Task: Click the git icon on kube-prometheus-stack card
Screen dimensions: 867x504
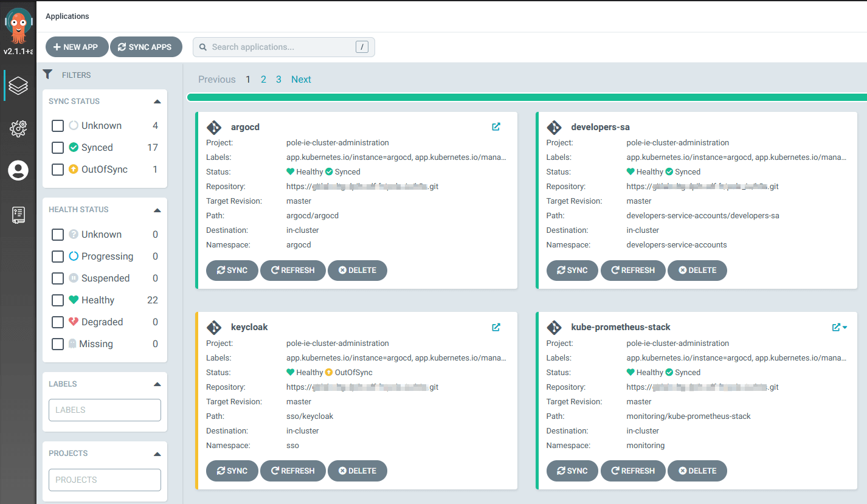Action: point(554,328)
